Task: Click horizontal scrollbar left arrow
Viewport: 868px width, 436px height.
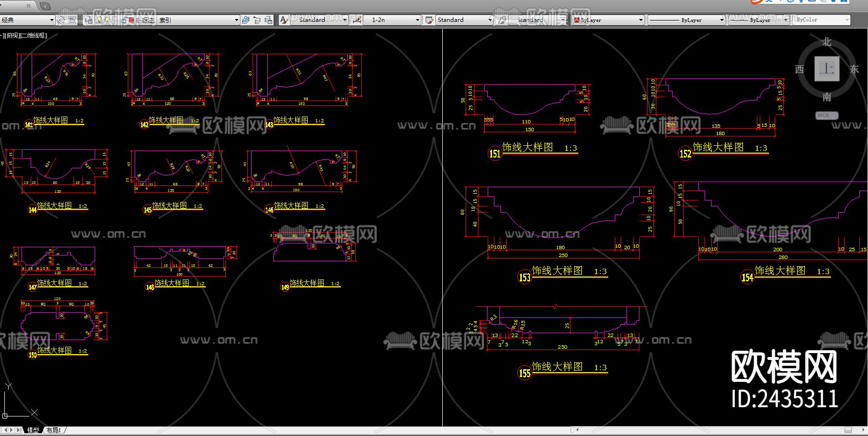Action: pos(577,430)
